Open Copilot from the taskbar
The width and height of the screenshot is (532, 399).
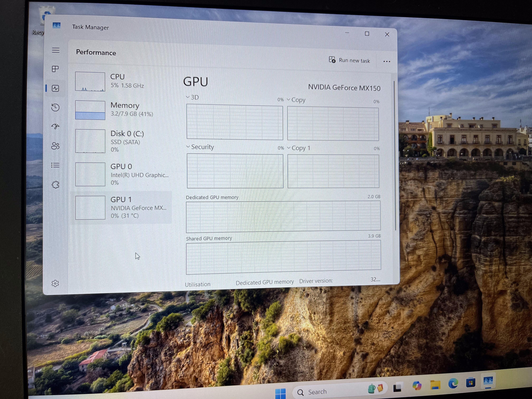(417, 386)
